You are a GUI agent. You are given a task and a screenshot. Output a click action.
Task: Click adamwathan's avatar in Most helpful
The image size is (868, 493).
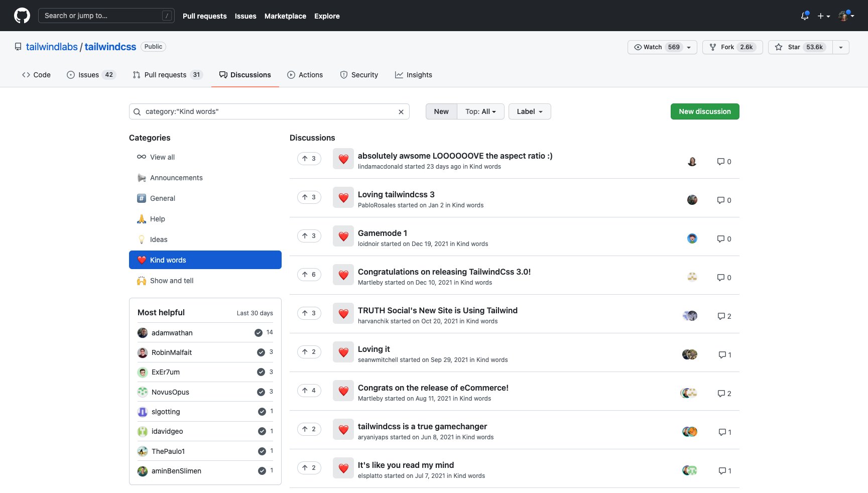point(143,333)
